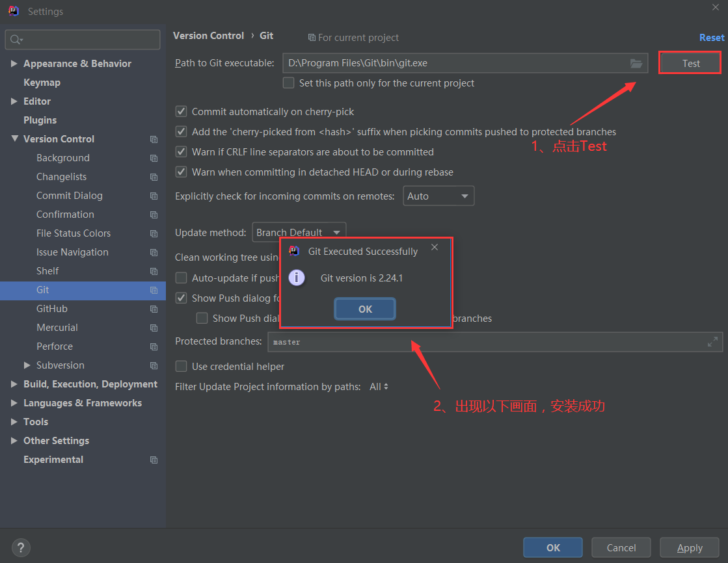This screenshot has width=728, height=563.
Task: Toggle the Show Push dialog checkbox
Action: [181, 298]
